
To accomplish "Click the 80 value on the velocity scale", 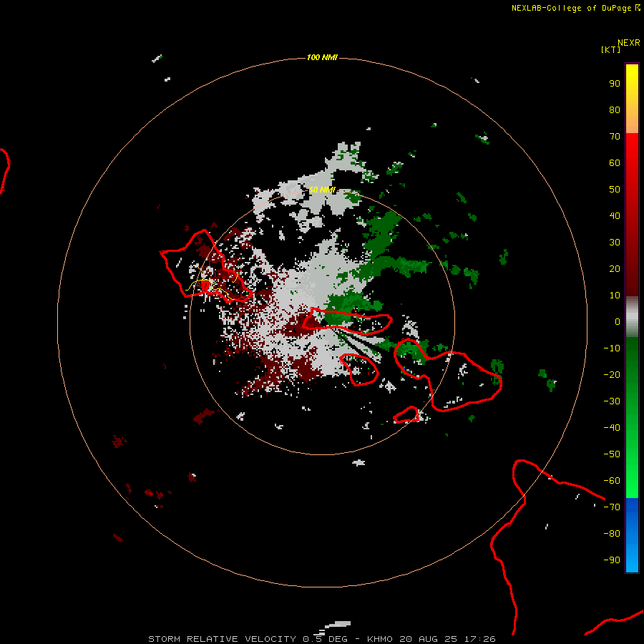I will pos(615,109).
